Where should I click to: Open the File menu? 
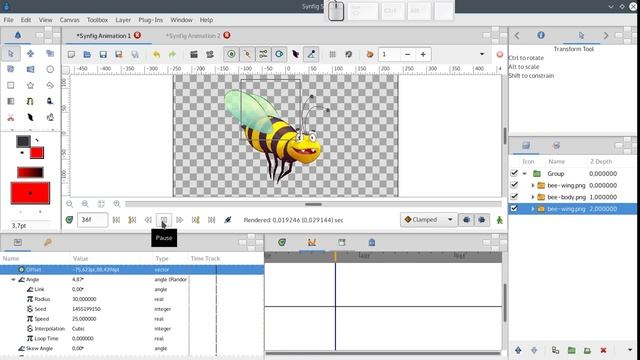click(x=8, y=20)
